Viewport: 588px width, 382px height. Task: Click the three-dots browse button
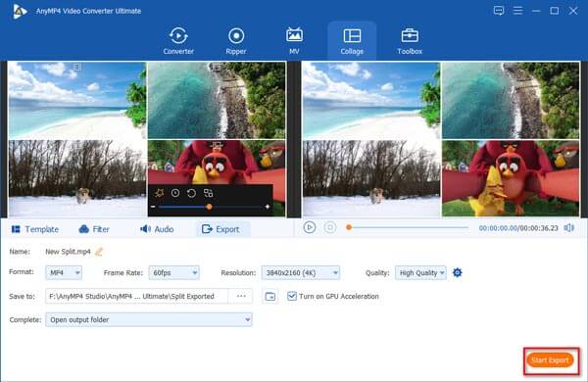coord(241,296)
